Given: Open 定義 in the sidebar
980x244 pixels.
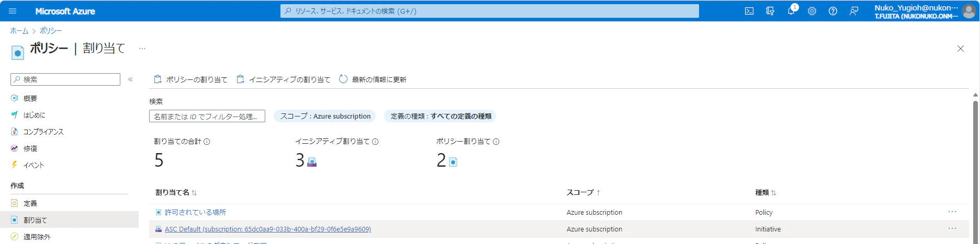Looking at the screenshot, I should point(30,203).
